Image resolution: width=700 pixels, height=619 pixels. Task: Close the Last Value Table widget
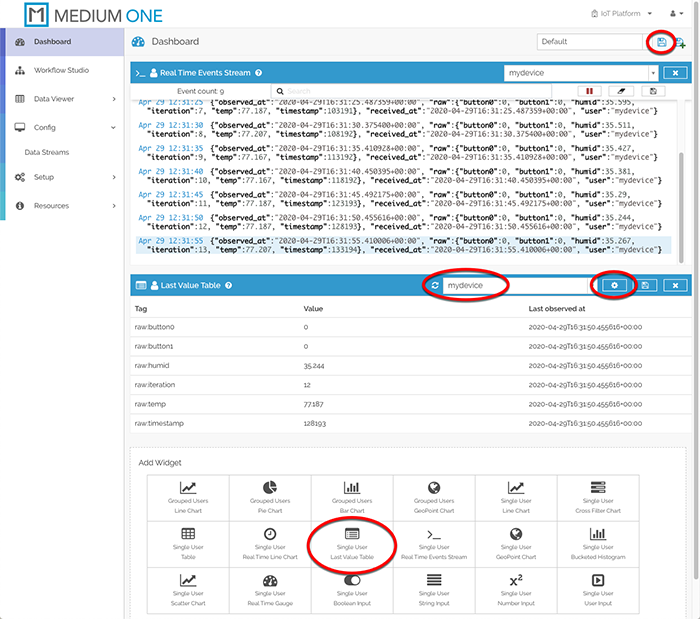pyautogui.click(x=676, y=286)
